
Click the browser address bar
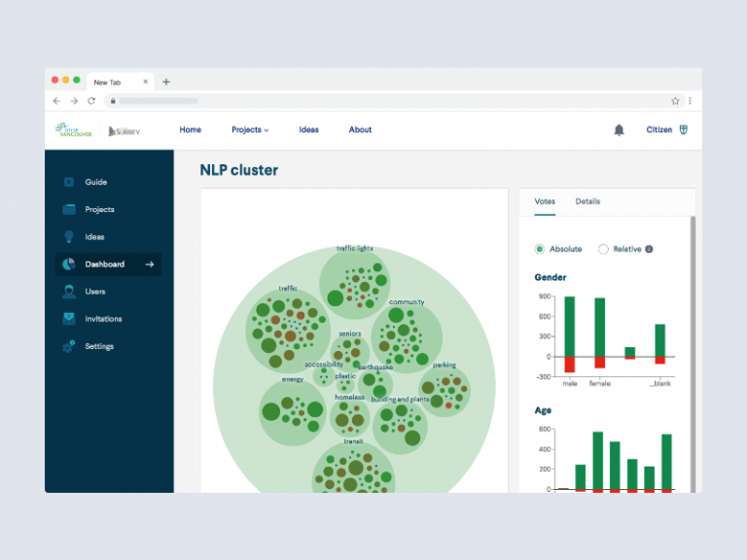[389, 100]
